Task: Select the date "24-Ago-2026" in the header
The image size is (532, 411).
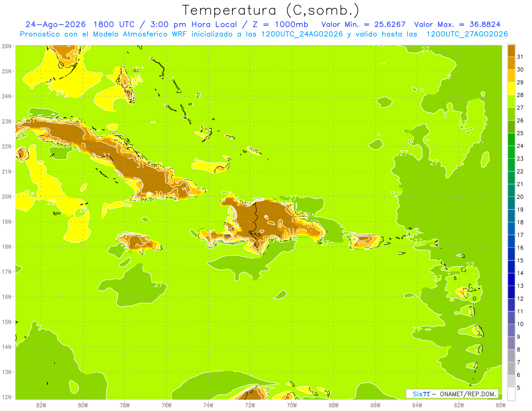Action: pos(55,25)
